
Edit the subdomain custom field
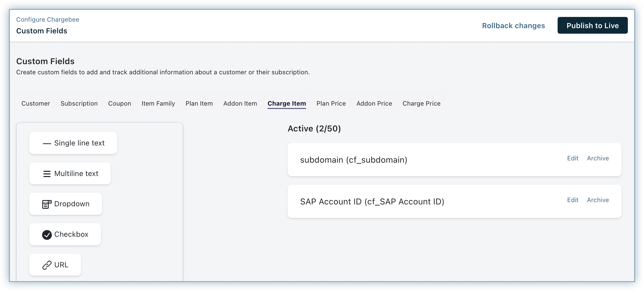click(x=573, y=158)
